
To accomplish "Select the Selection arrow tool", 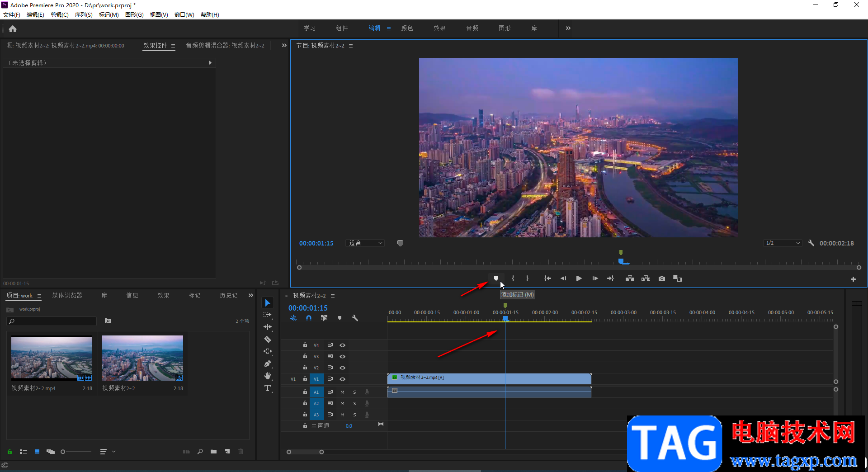I will 268,303.
